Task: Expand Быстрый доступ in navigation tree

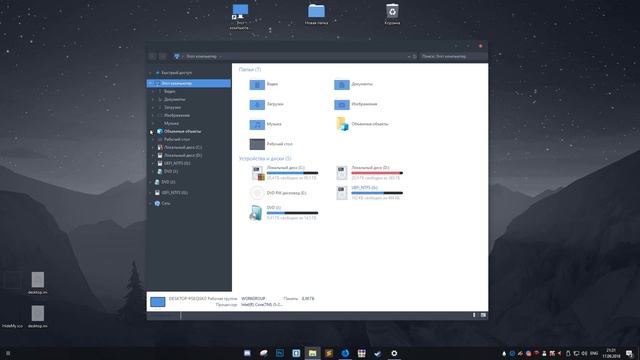Action: pyautogui.click(x=150, y=73)
